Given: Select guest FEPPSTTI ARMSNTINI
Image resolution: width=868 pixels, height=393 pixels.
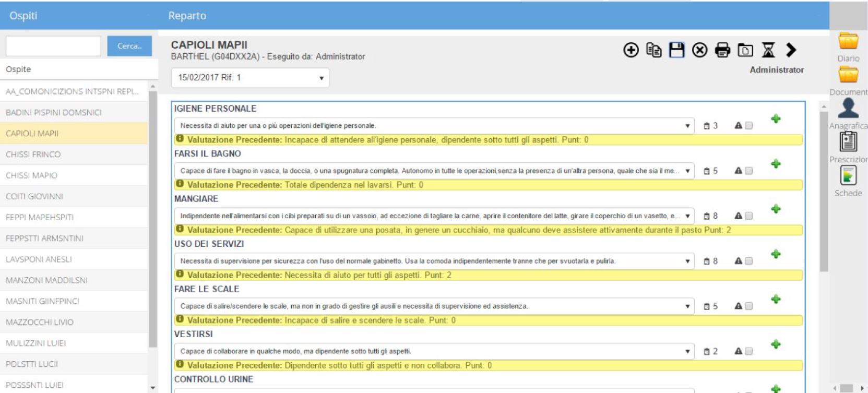Looking at the screenshot, I should coord(74,238).
